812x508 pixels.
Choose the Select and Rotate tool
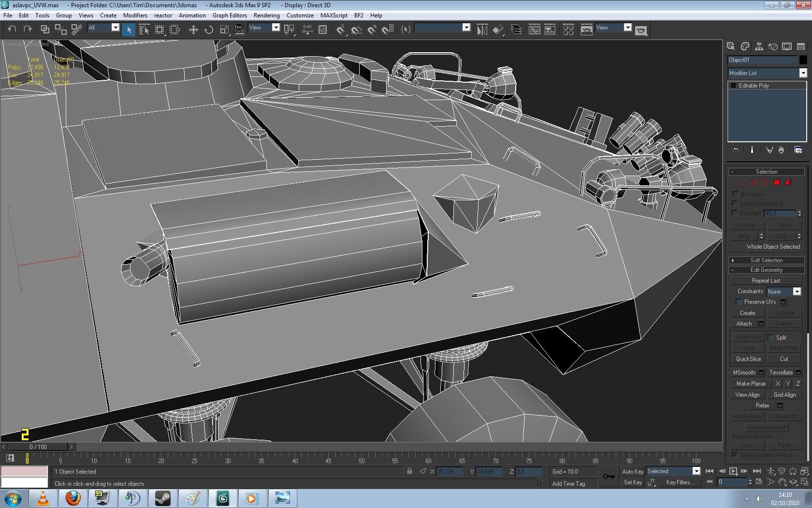209,30
